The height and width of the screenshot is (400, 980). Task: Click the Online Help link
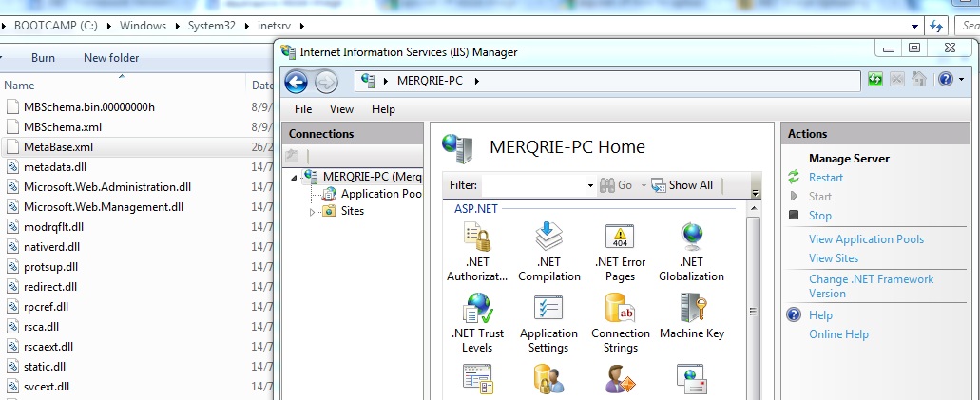[x=838, y=334]
